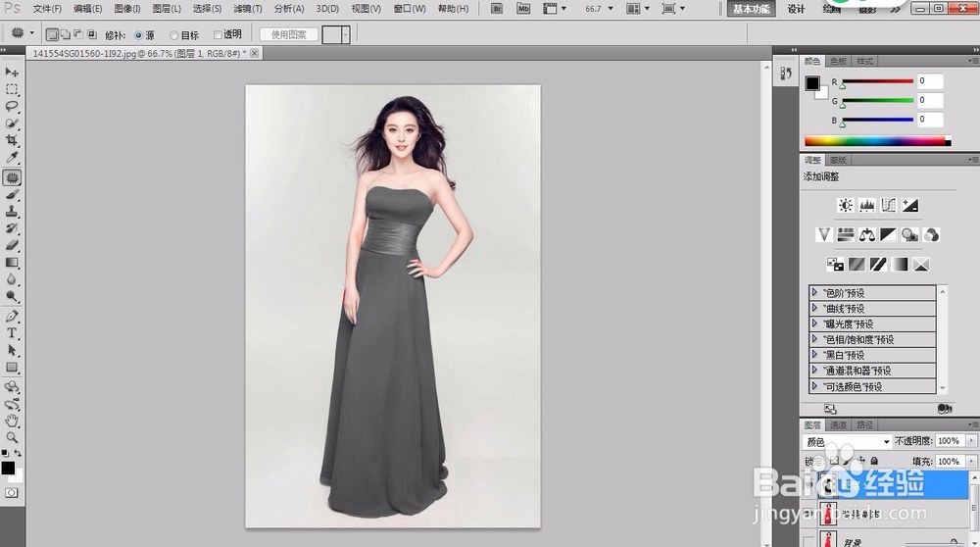Launch Mini Bridge button
The height and width of the screenshot is (547, 980).
tap(523, 9)
